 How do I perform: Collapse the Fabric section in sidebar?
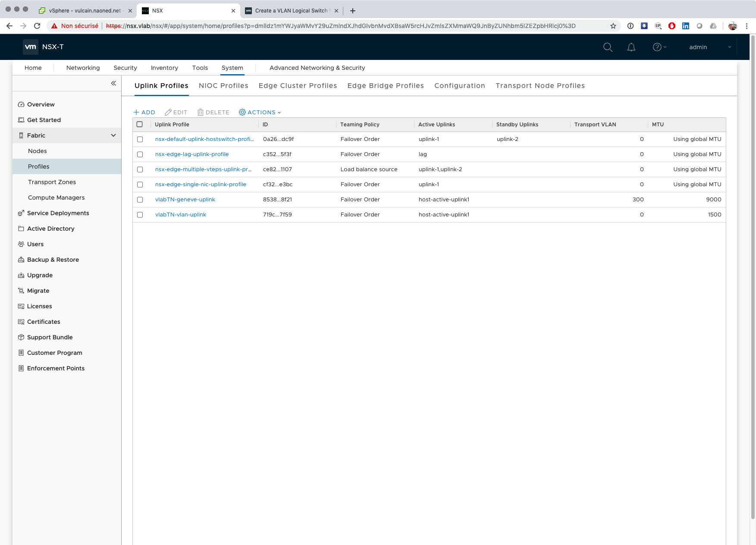(113, 135)
